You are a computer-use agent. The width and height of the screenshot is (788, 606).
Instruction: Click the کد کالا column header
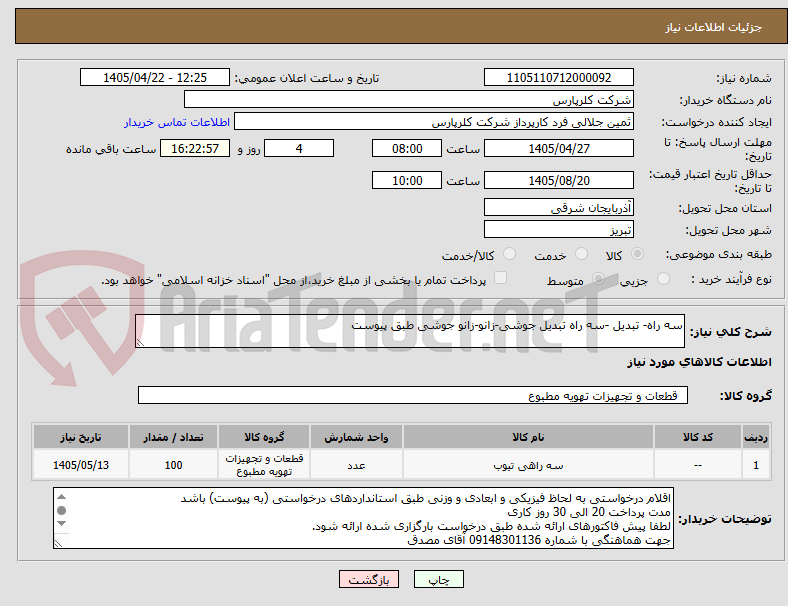coord(698,437)
